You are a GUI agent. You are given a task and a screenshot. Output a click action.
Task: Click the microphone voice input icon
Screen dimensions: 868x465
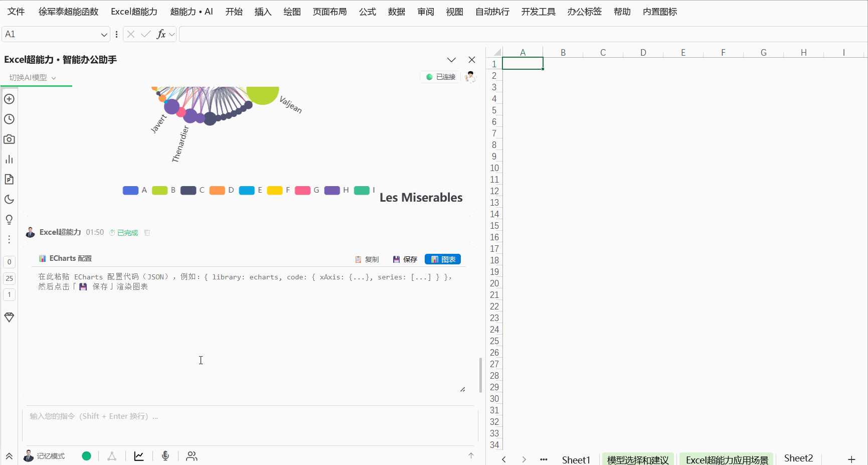(x=165, y=455)
